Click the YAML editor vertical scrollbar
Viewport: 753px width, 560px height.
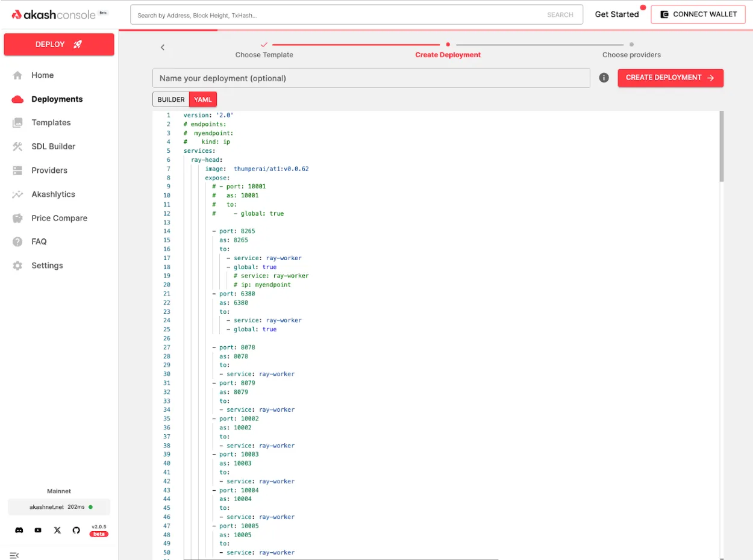point(722,146)
